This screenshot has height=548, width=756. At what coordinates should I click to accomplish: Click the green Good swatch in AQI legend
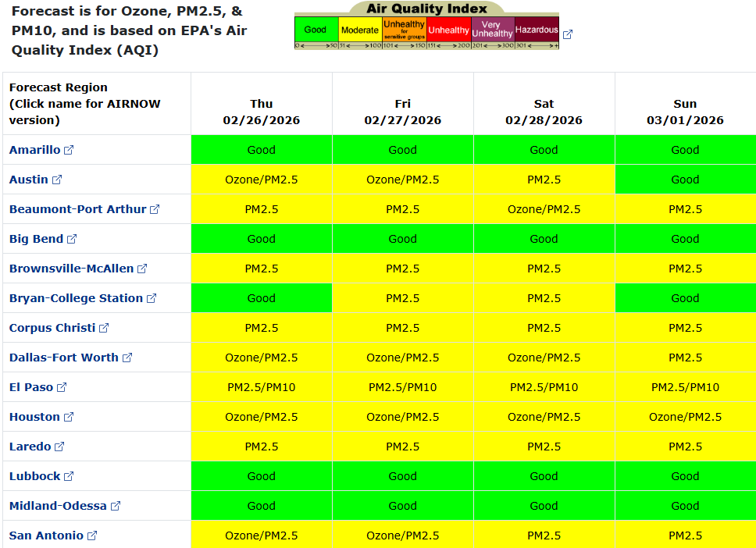pyautogui.click(x=316, y=30)
